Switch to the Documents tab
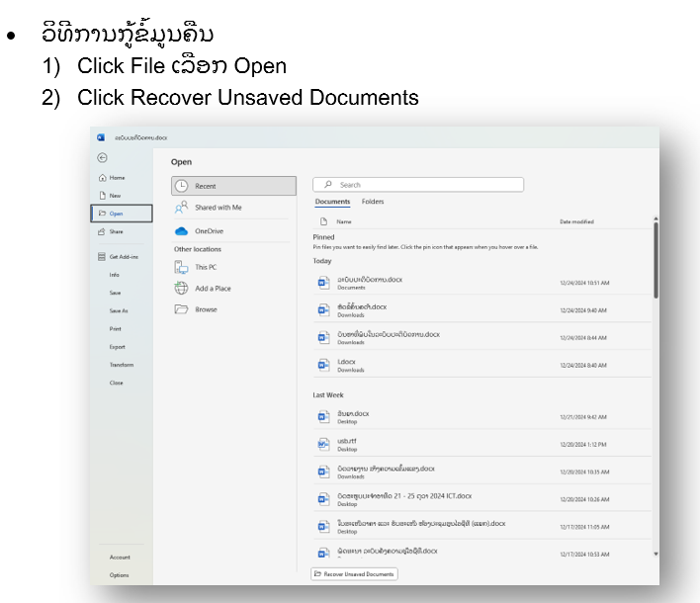700x603 pixels. 332,202
